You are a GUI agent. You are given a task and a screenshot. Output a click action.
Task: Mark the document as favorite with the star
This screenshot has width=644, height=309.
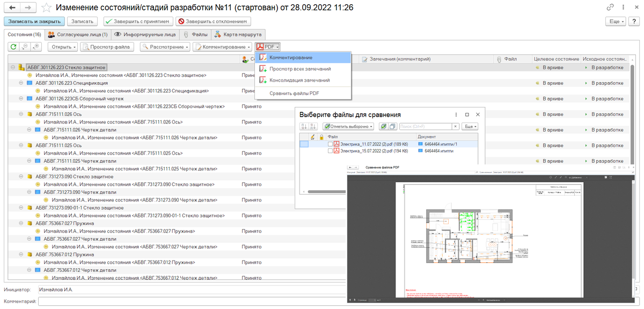[46, 8]
